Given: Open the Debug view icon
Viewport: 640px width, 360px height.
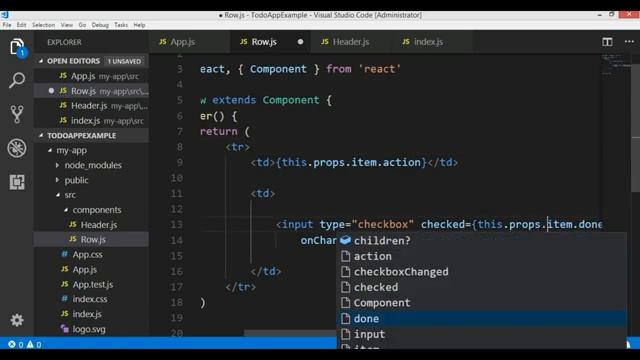Looking at the screenshot, I should click(17, 148).
